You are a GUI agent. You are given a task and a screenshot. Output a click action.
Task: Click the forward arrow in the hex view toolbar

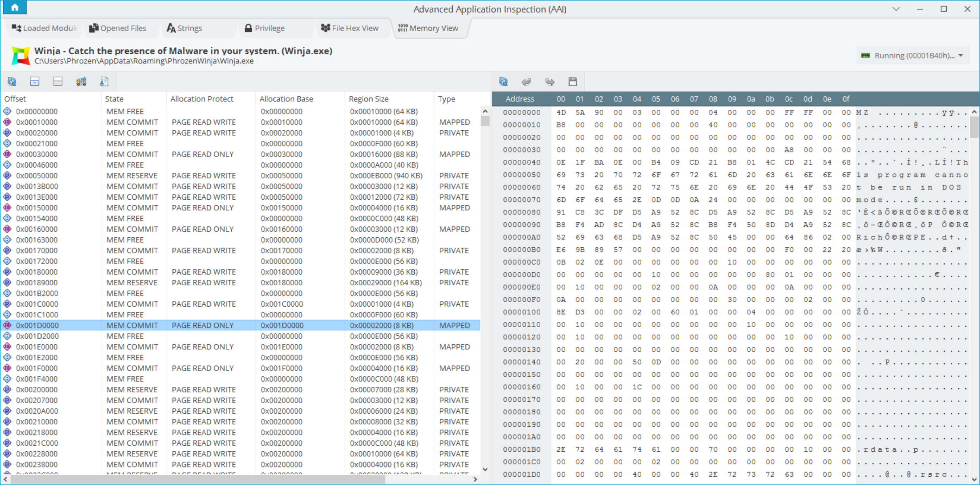click(x=549, y=82)
